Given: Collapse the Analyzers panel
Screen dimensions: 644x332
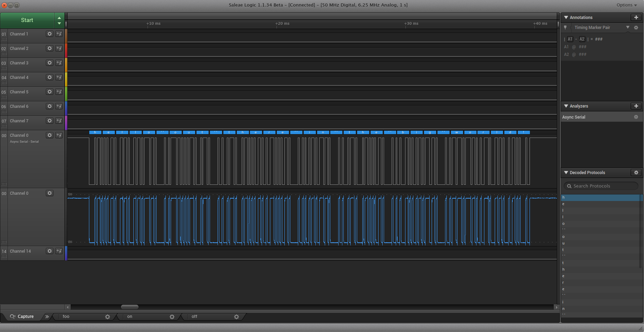Looking at the screenshot, I should coord(566,106).
